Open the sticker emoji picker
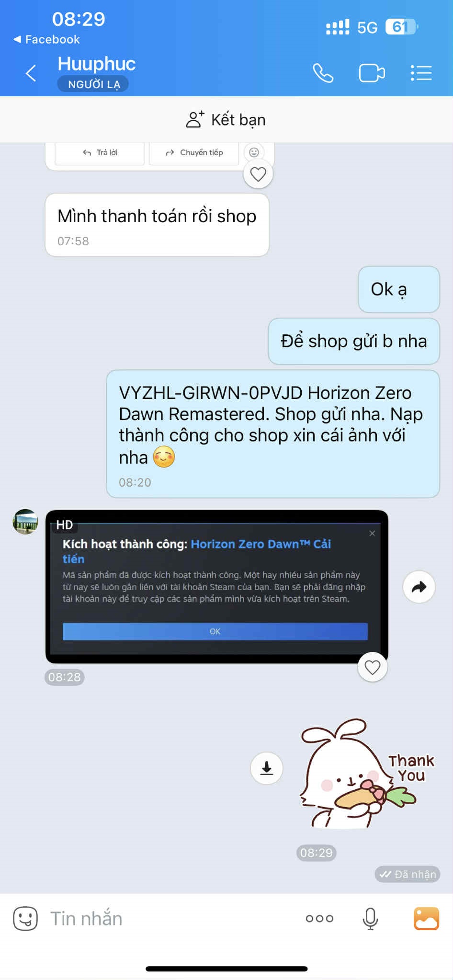 tap(25, 918)
